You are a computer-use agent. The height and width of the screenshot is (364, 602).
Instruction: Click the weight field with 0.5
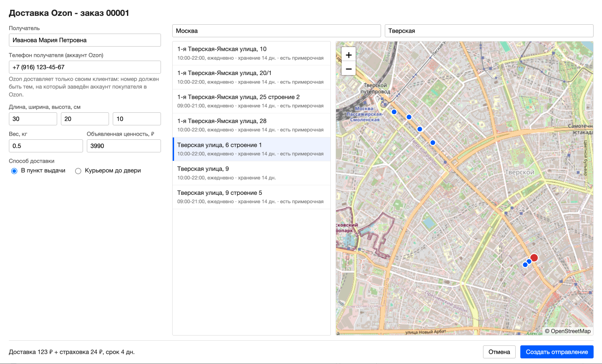(x=46, y=146)
